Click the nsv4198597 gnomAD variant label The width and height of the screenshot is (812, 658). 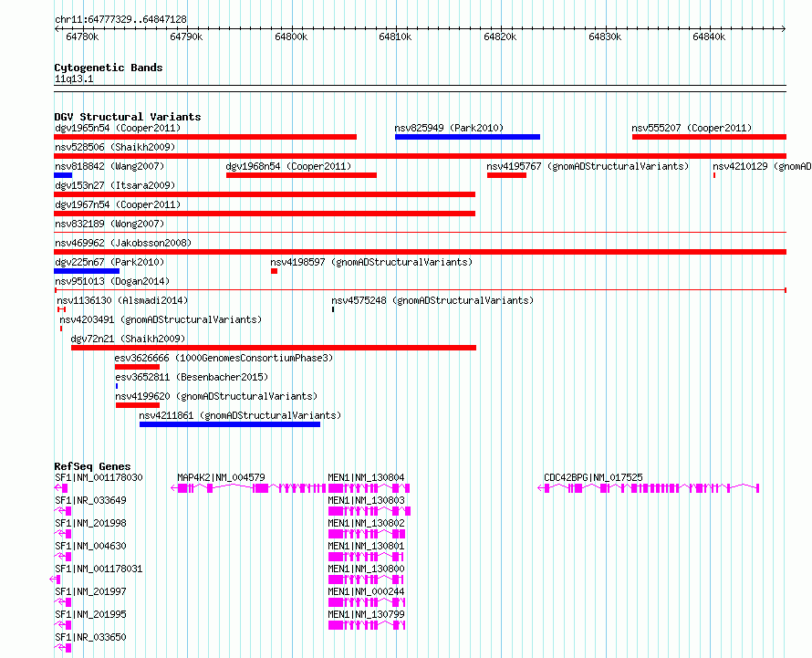tap(371, 262)
